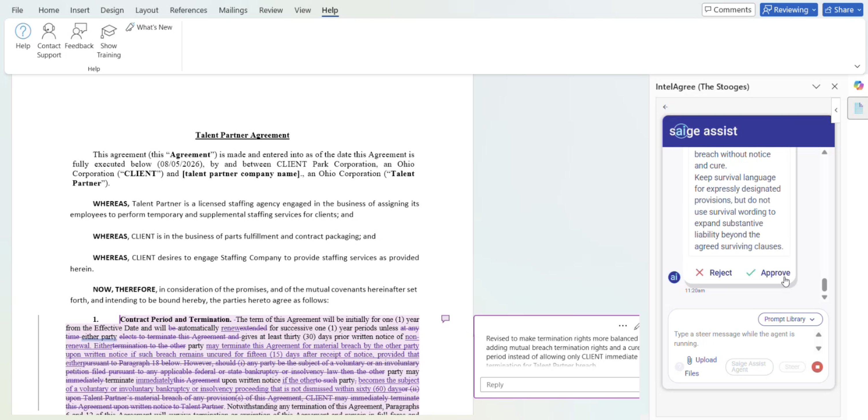Click the Steer button
Viewport: 868px width, 420px height.
point(791,367)
